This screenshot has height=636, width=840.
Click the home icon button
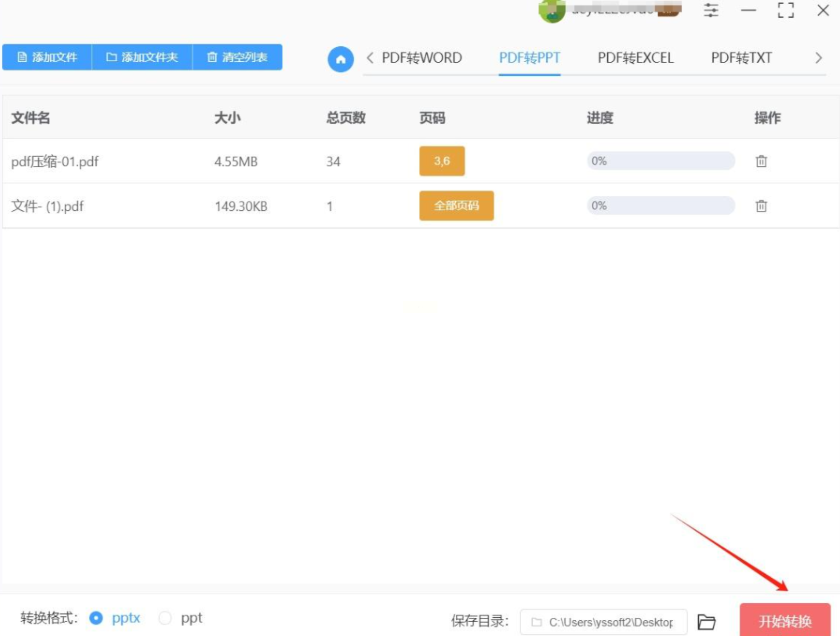click(x=340, y=59)
